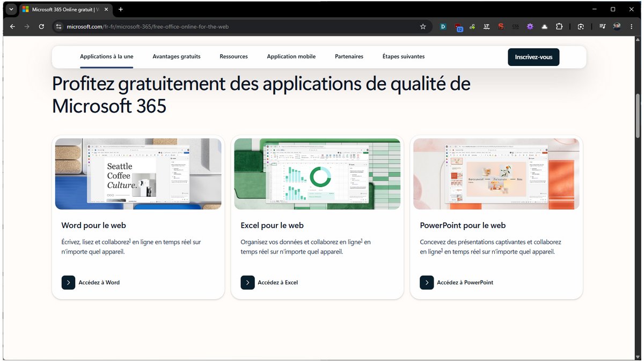Image resolution: width=644 pixels, height=362 pixels.
Task: Click the arrow icon for Accédez à Word
Action: coord(68,283)
